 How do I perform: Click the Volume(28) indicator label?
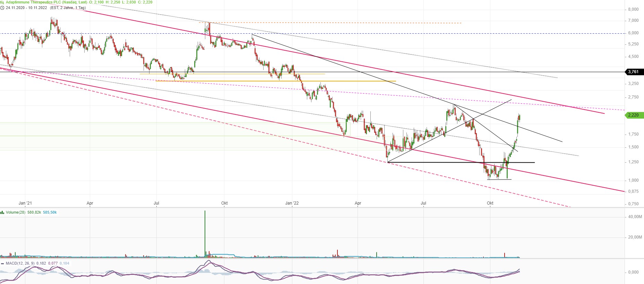click(16, 212)
